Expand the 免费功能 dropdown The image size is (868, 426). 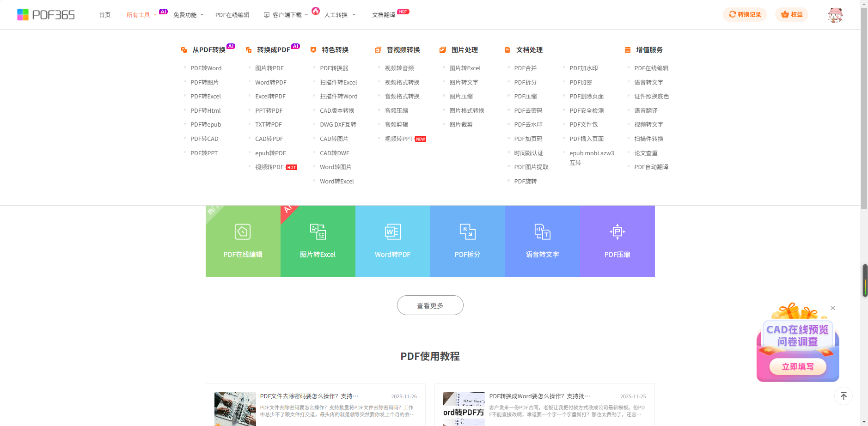point(188,15)
